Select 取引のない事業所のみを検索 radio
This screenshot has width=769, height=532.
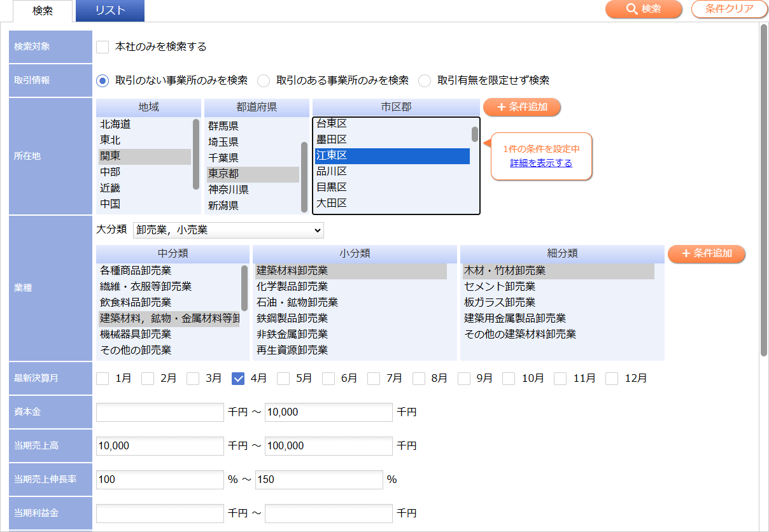(x=102, y=81)
